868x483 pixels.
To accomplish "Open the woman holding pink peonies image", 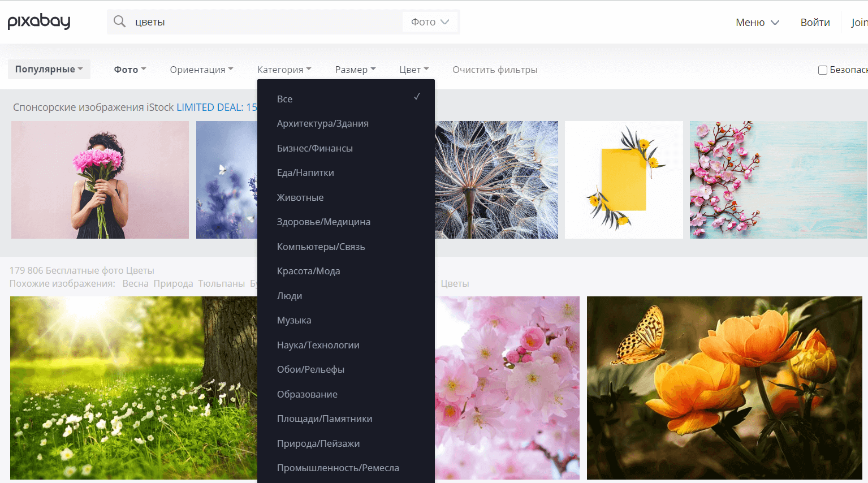I will click(100, 180).
